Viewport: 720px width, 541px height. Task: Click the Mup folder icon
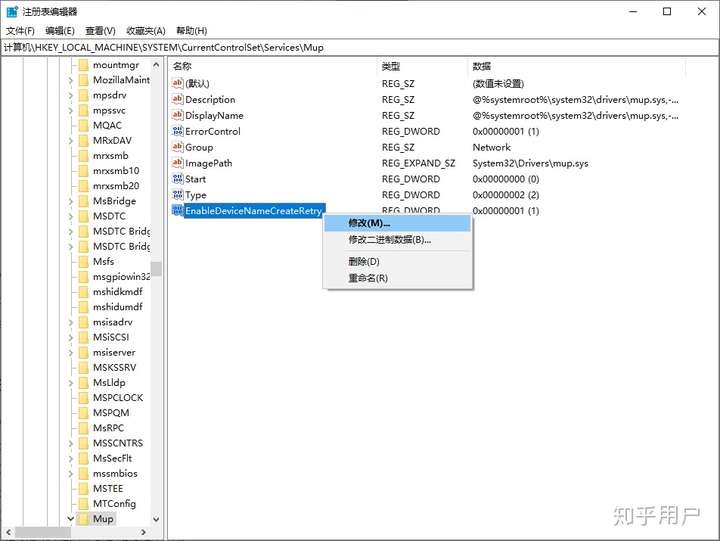83,518
